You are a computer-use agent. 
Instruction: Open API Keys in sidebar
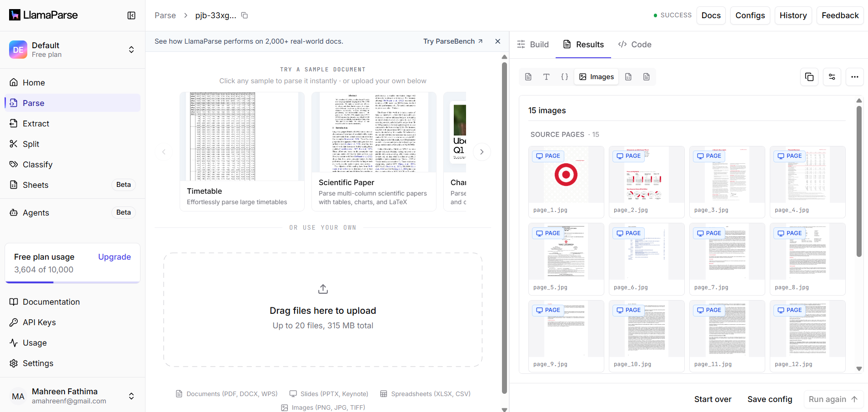[73, 322]
